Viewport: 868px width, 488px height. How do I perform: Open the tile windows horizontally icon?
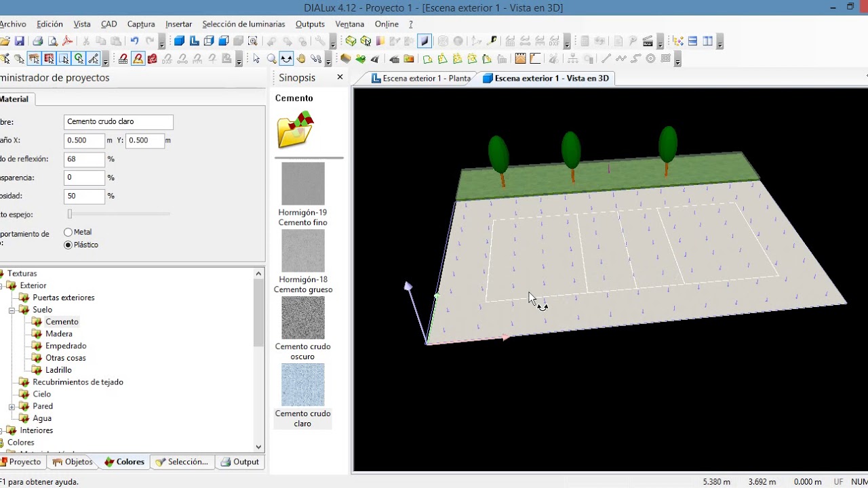[692, 41]
